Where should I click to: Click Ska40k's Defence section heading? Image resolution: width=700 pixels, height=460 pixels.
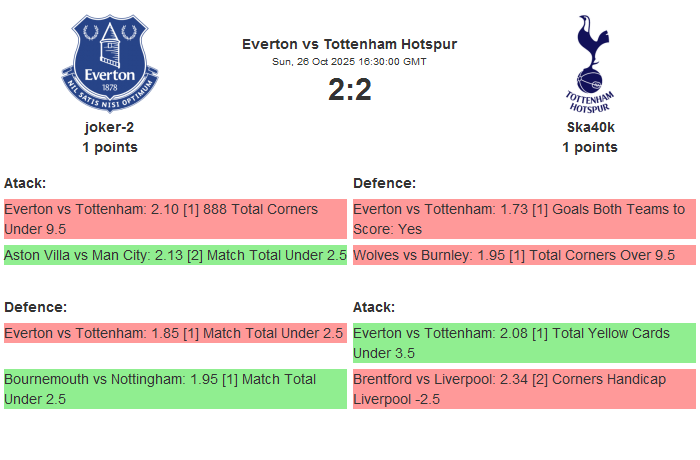384,183
